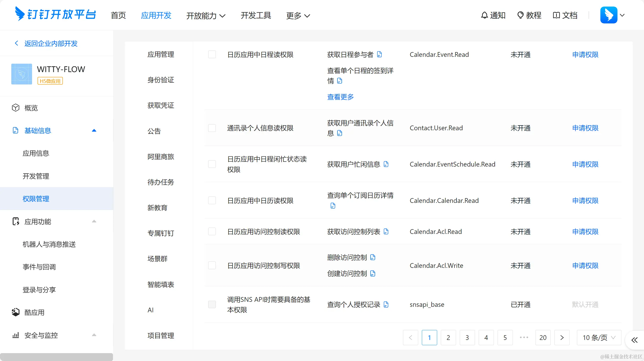644x361 pixels.
Task: Tick the 通讯录个人信息读权限 checkbox
Action: (212, 128)
